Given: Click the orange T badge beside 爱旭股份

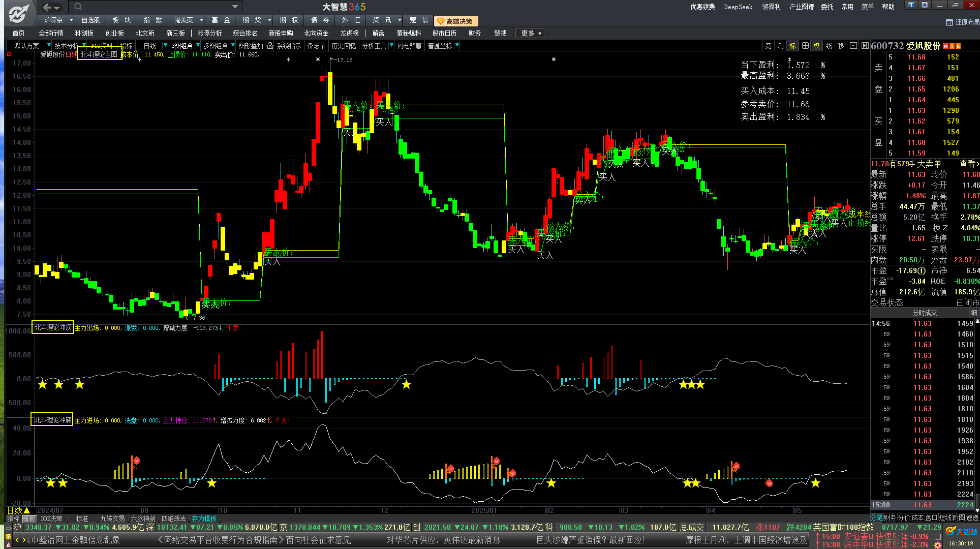Looking at the screenshot, I should tap(952, 46).
